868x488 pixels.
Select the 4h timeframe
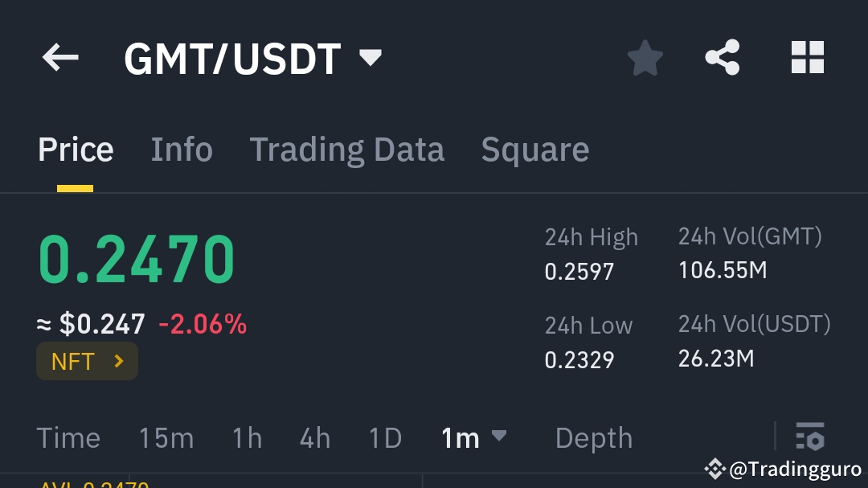pos(313,438)
